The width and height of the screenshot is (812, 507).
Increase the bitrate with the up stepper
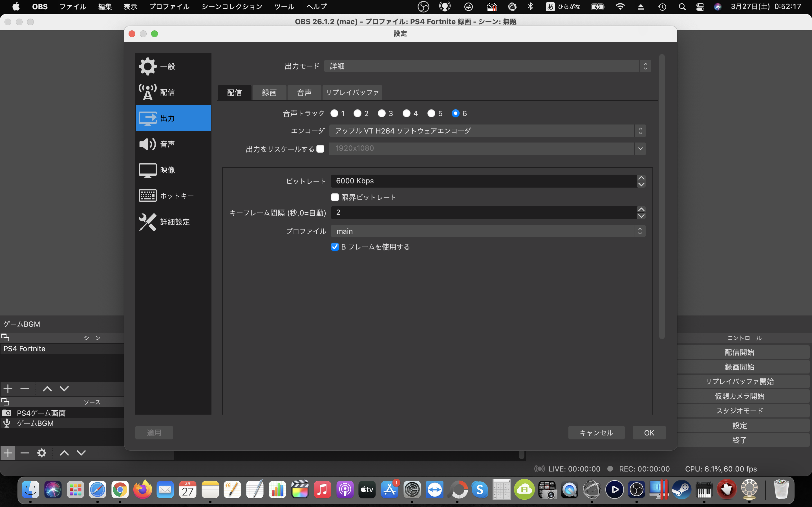click(641, 178)
